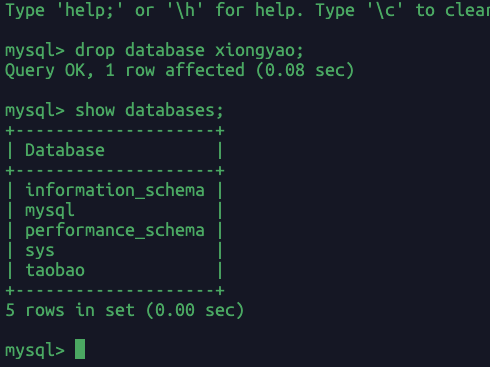The width and height of the screenshot is (490, 367).
Task: Click the (0.08 sec) timing text
Action: pyautogui.click(x=305, y=71)
